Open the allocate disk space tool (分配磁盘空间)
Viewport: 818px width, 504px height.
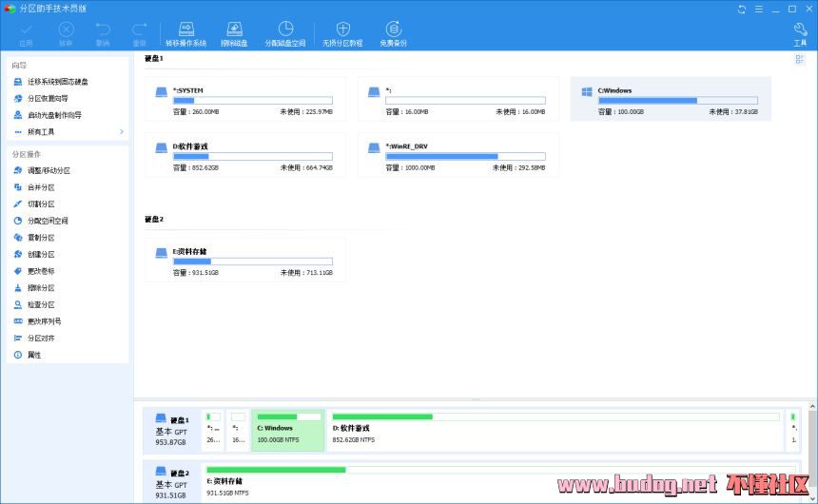coord(285,34)
